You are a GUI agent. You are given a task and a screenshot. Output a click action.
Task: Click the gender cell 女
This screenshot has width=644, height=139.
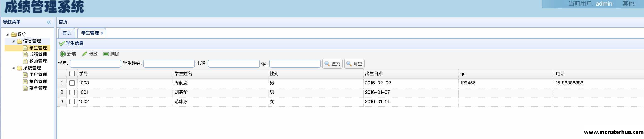(x=272, y=102)
